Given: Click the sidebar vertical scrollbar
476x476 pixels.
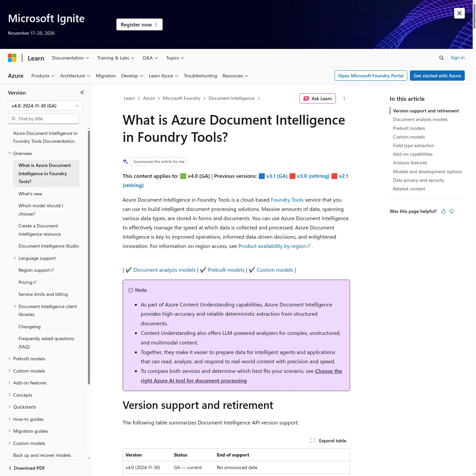Looking at the screenshot, I should 89,258.
